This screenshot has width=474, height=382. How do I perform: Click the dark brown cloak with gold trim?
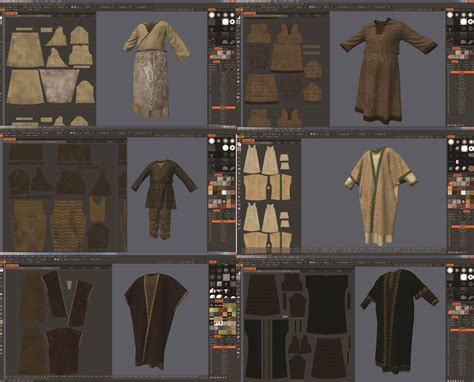pos(155,320)
